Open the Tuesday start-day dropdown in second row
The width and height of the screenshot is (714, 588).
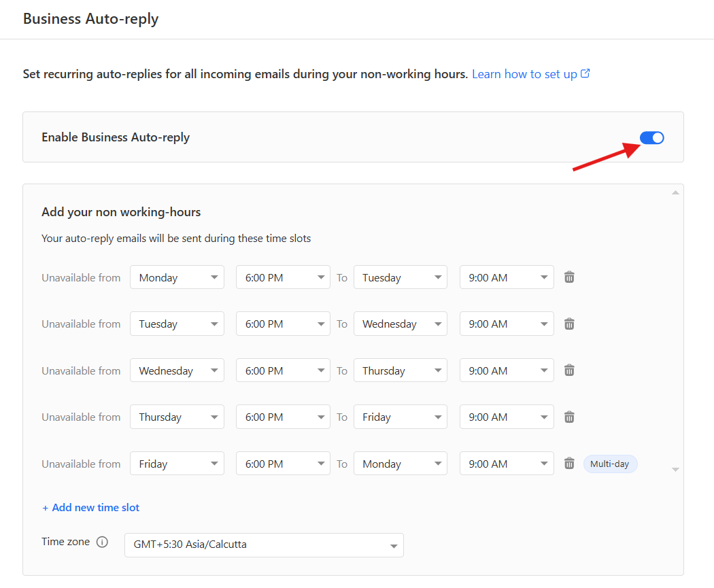coord(177,324)
